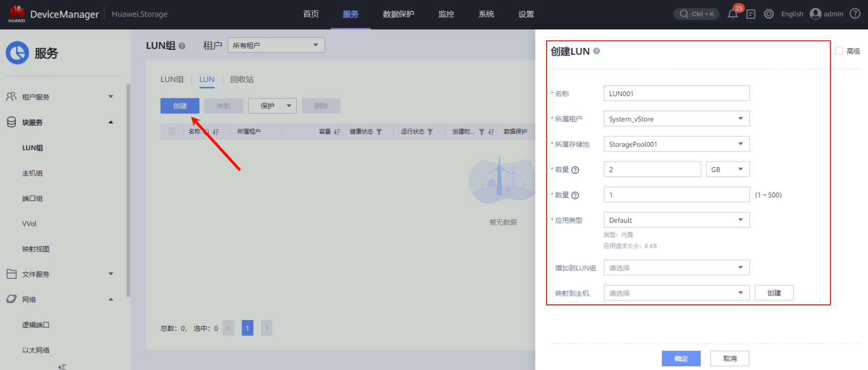Click the 确定 confirm button

click(681, 359)
